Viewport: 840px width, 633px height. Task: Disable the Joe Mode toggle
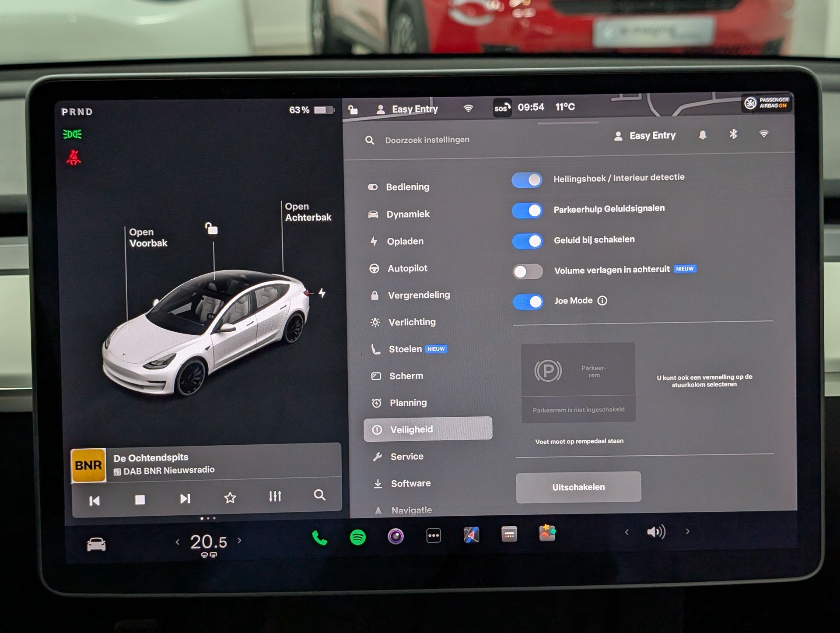pos(528,302)
